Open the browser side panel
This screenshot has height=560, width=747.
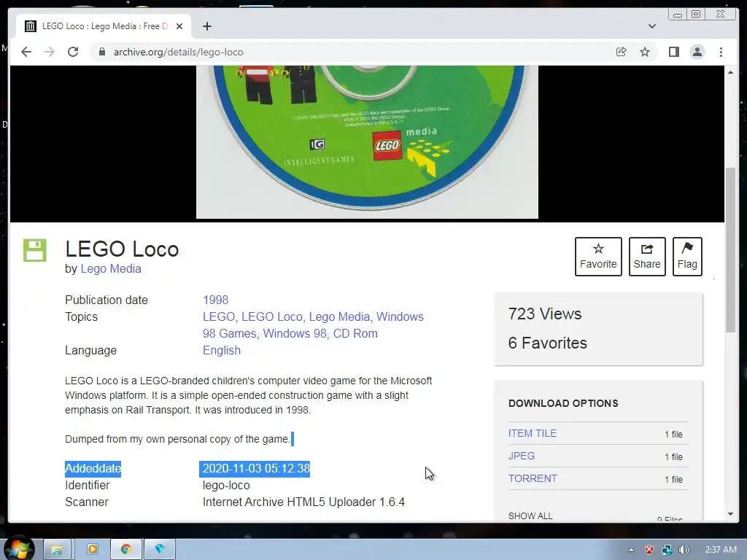click(x=673, y=52)
